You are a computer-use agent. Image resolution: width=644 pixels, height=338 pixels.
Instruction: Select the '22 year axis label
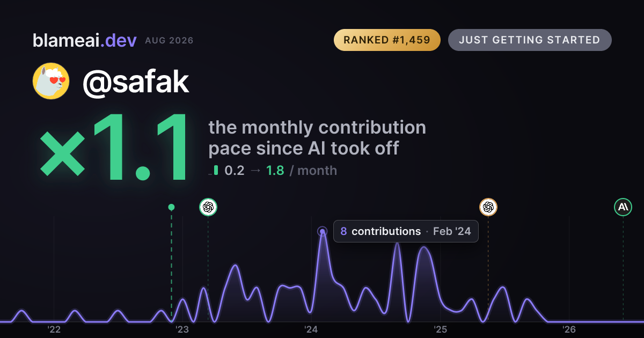54,329
